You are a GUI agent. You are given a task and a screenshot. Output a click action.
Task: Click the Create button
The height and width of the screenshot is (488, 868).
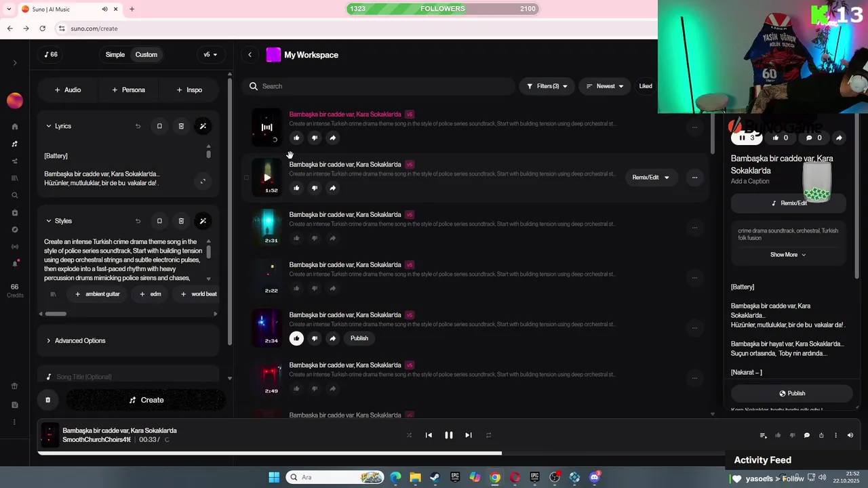click(146, 400)
